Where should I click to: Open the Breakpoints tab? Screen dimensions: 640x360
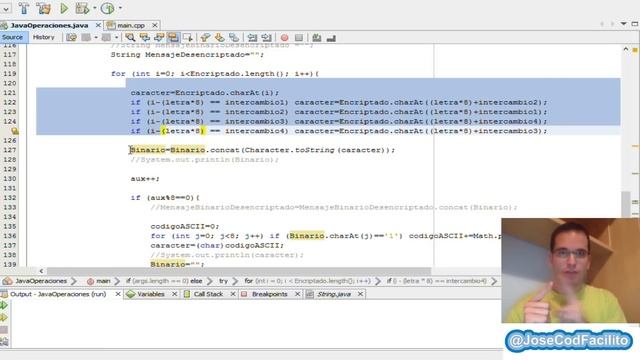269,294
